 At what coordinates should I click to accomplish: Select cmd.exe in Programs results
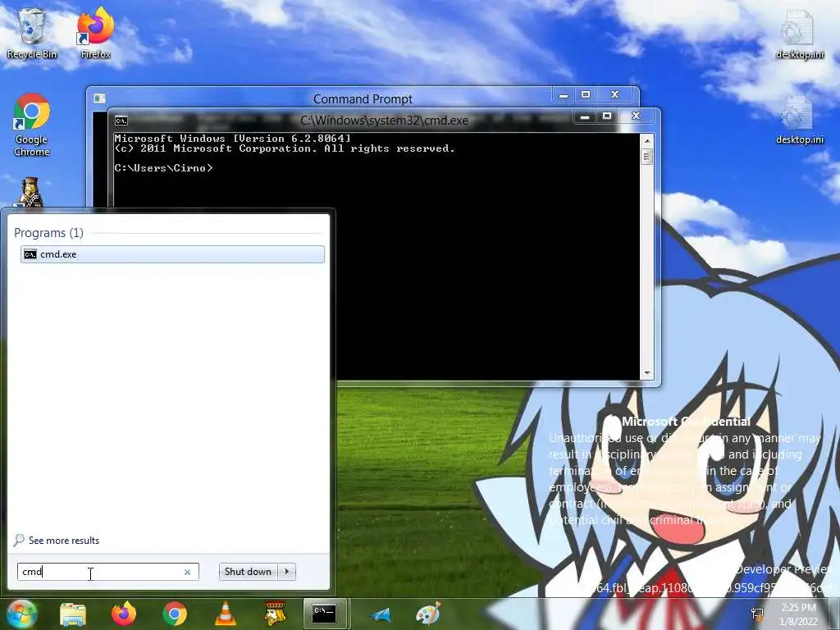point(172,254)
